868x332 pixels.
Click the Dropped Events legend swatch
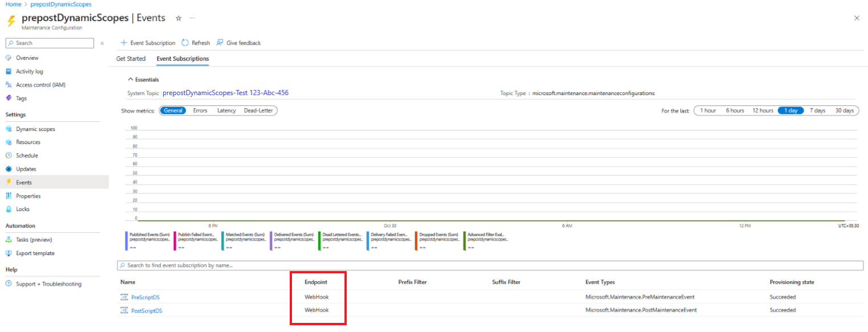click(x=416, y=240)
